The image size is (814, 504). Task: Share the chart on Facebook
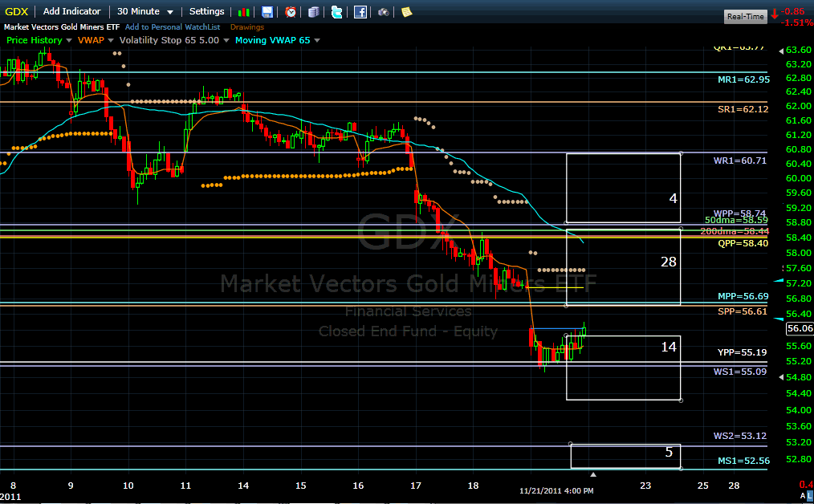tap(360, 12)
